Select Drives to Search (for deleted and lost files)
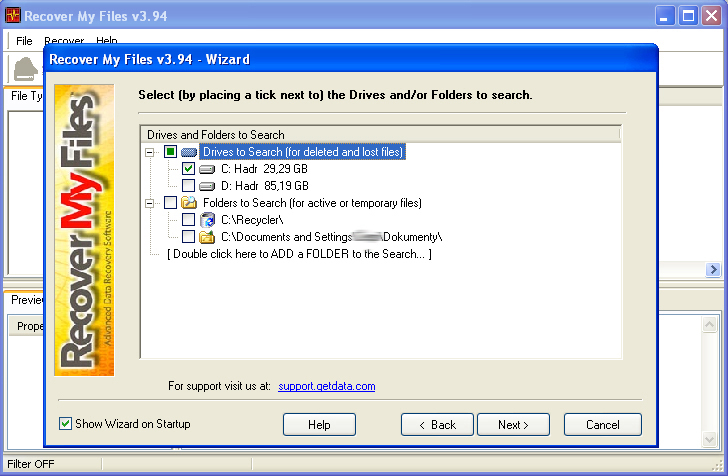The image size is (728, 476). coord(303,152)
